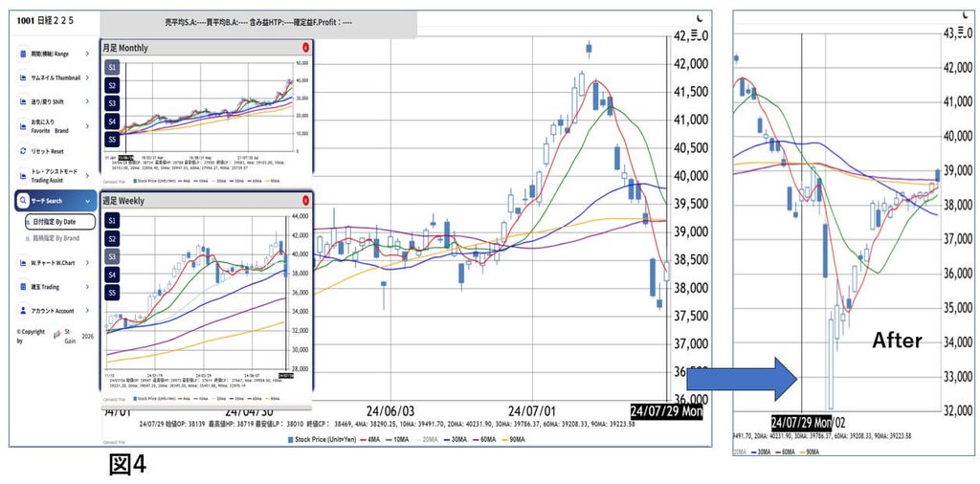Click the Favorite Brand icon
Viewport: 980px width, 484px height.
(24, 127)
